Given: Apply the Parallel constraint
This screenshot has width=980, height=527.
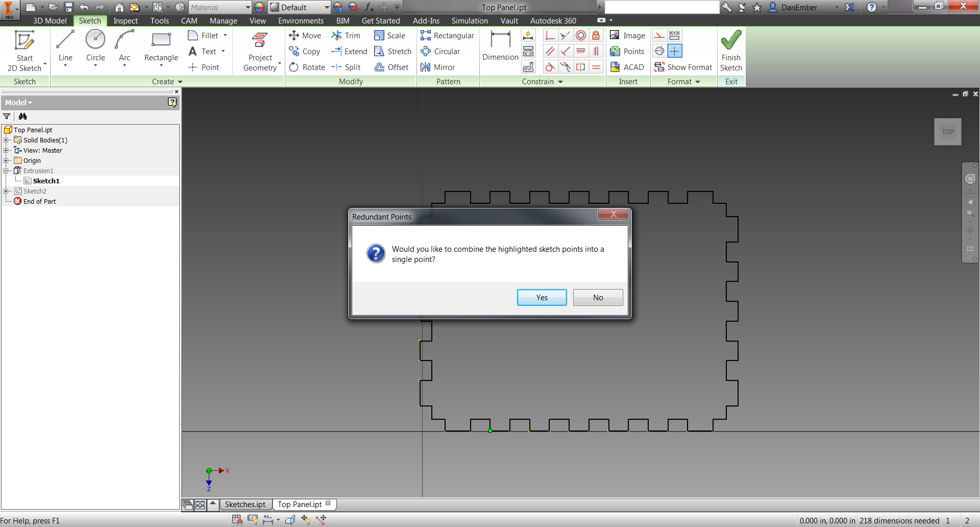Looking at the screenshot, I should 550,51.
